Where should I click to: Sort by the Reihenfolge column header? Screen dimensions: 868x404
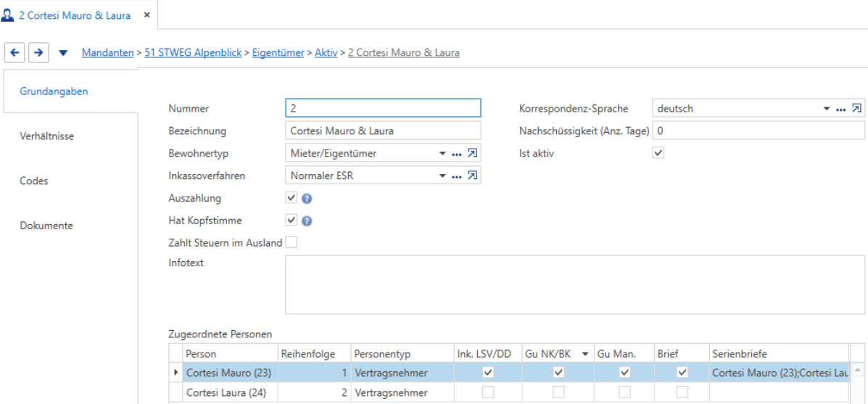[313, 353]
